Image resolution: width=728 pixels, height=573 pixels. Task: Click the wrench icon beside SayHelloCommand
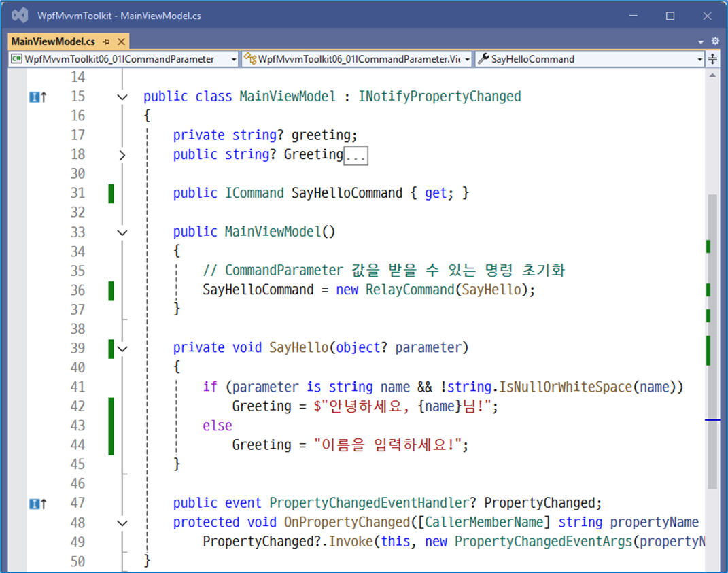[x=483, y=58]
